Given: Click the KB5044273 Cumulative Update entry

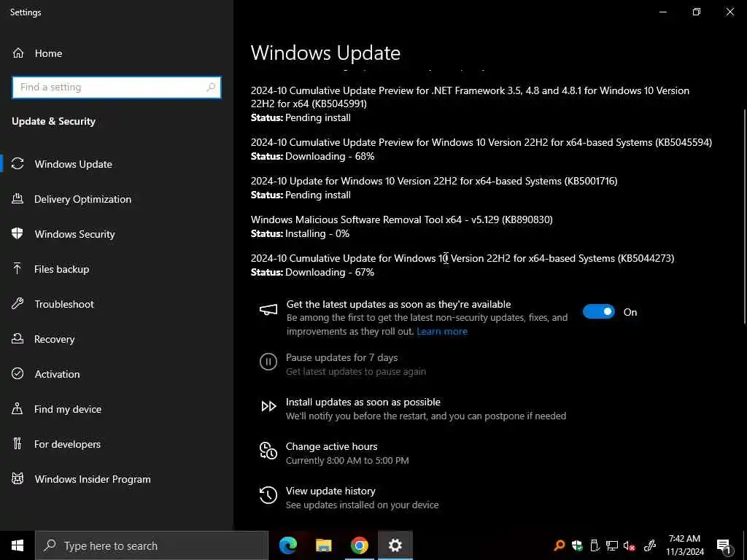Looking at the screenshot, I should (x=462, y=265).
